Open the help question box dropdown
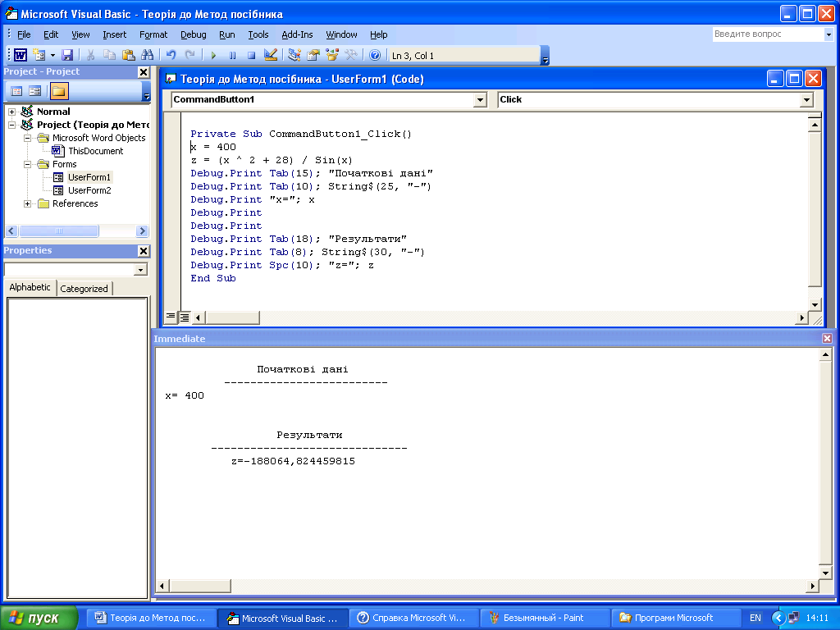Image resolution: width=840 pixels, height=630 pixels. click(x=829, y=34)
